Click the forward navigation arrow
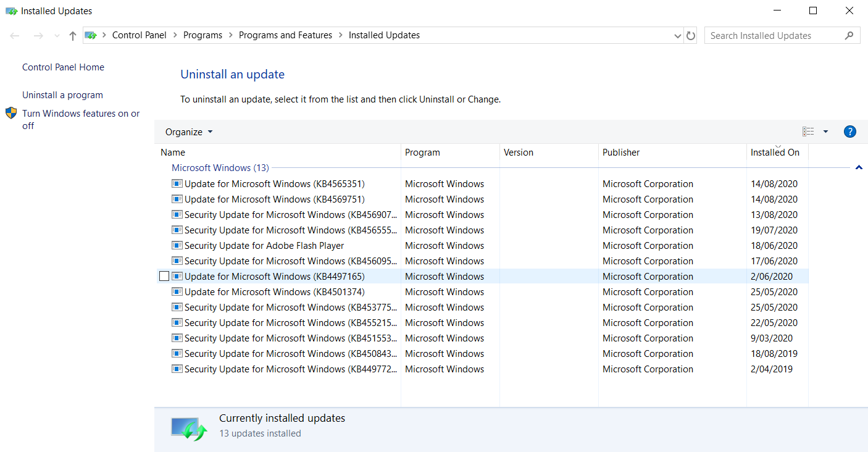 tap(38, 36)
